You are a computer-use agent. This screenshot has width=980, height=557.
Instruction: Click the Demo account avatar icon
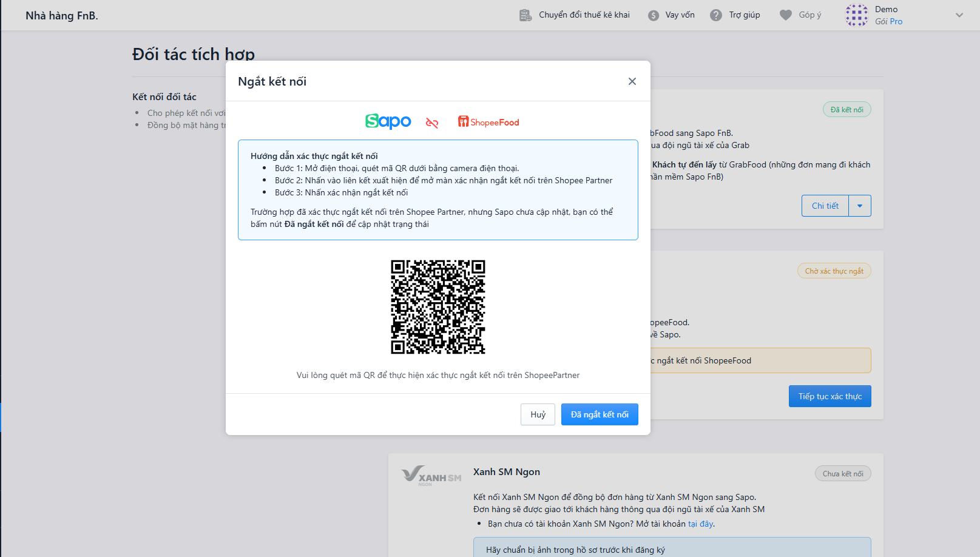(857, 15)
